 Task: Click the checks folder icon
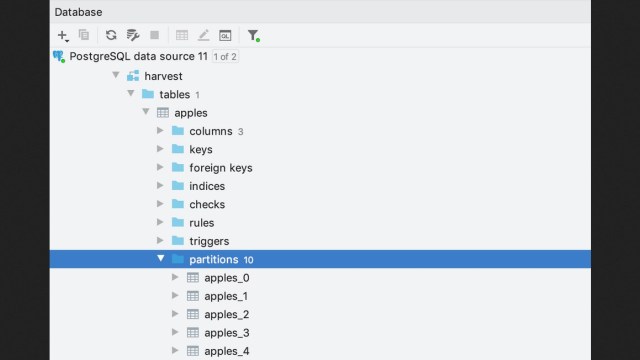coord(178,204)
